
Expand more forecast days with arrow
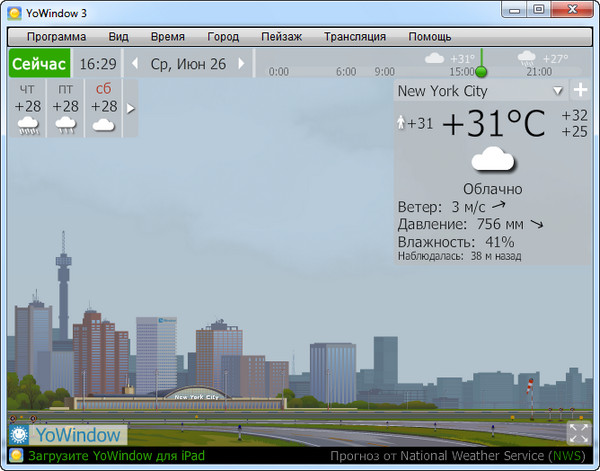[130, 108]
